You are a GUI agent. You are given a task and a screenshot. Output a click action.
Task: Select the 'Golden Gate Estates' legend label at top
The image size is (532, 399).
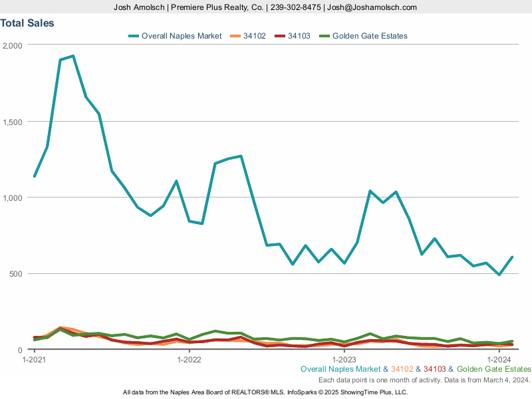point(370,36)
